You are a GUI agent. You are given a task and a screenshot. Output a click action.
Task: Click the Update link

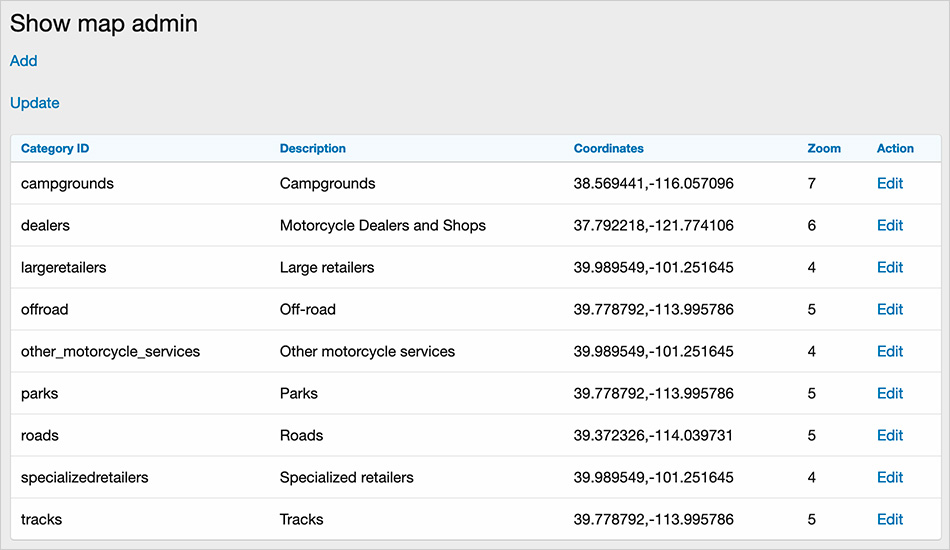tap(35, 103)
